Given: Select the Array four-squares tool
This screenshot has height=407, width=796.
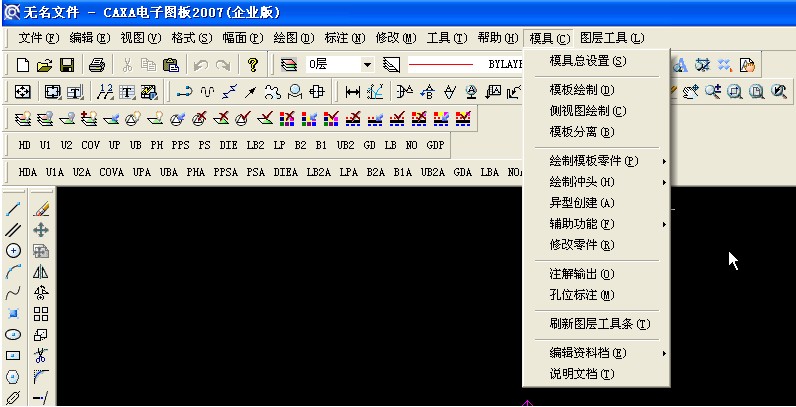Looking at the screenshot, I should coord(41,314).
